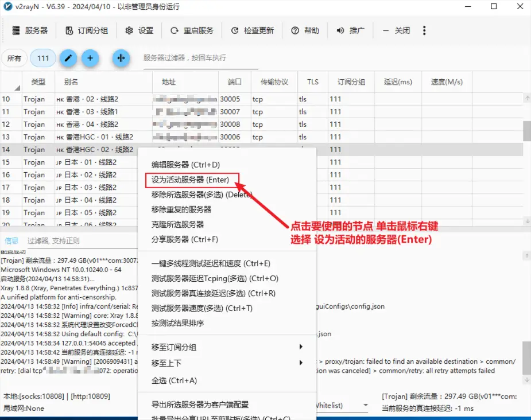Open the 帮助 help menu
The image size is (531, 420).
pyautogui.click(x=305, y=30)
